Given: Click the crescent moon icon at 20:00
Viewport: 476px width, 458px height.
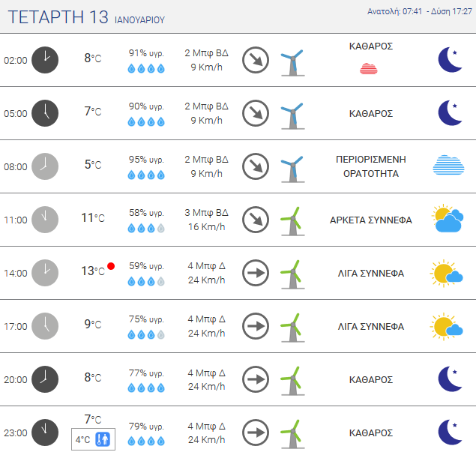Looking at the screenshot, I should (450, 379).
